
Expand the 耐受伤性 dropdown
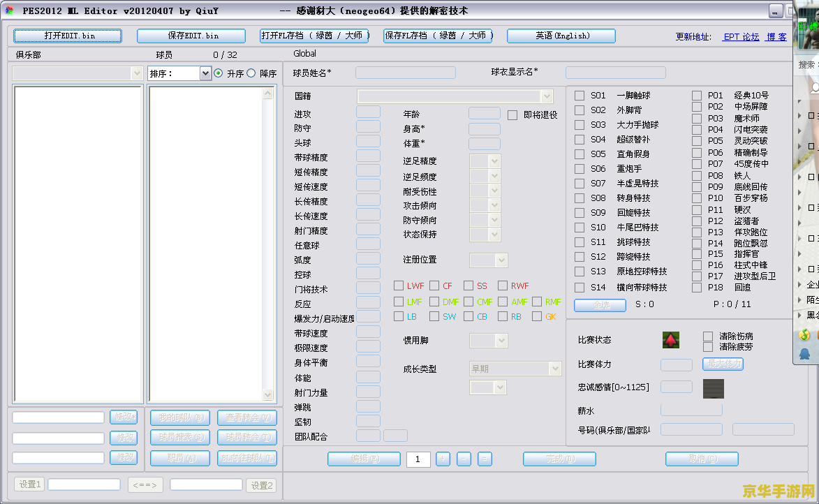(x=485, y=191)
